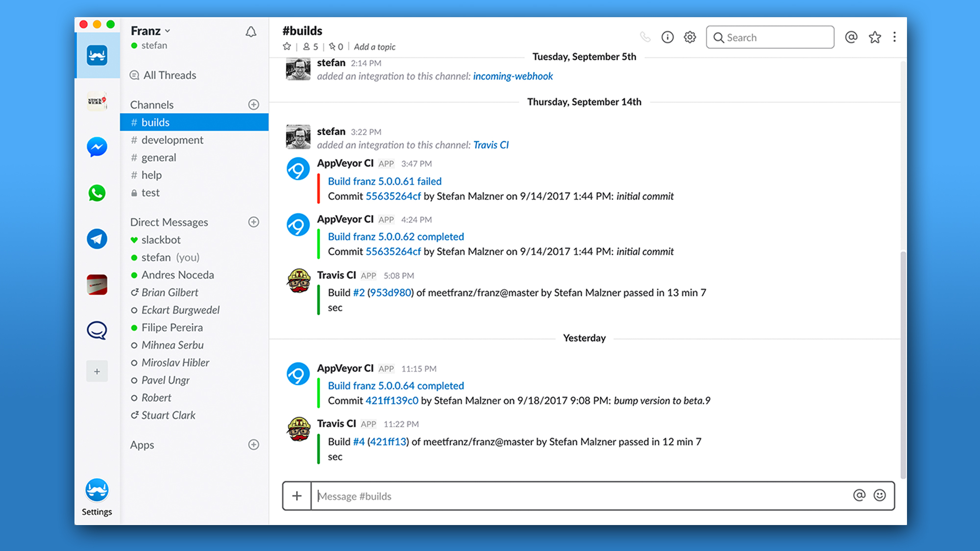View pinned items count
This screenshot has width=980, height=551.
click(336, 47)
